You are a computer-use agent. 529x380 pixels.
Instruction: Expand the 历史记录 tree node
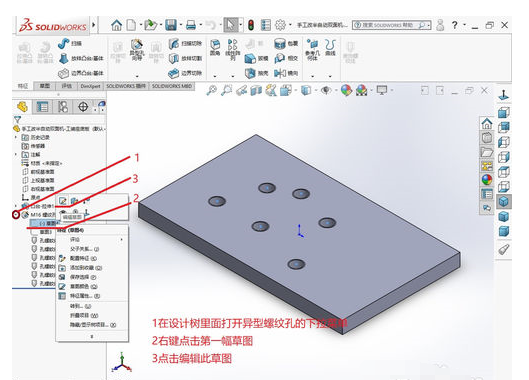point(16,137)
